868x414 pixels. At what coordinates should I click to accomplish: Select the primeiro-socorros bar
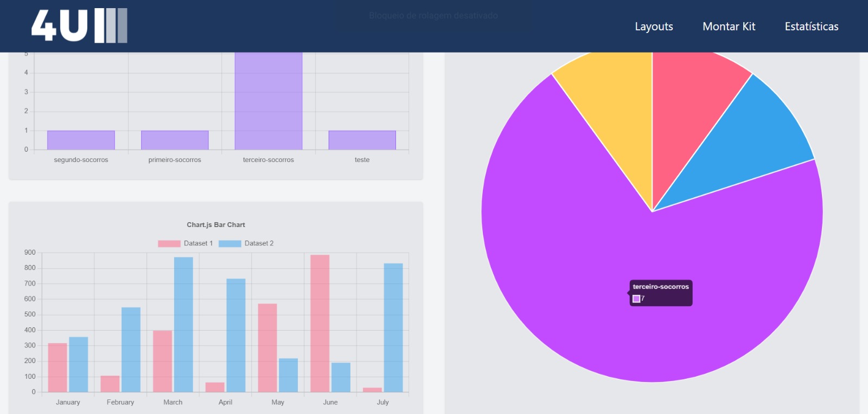point(175,140)
